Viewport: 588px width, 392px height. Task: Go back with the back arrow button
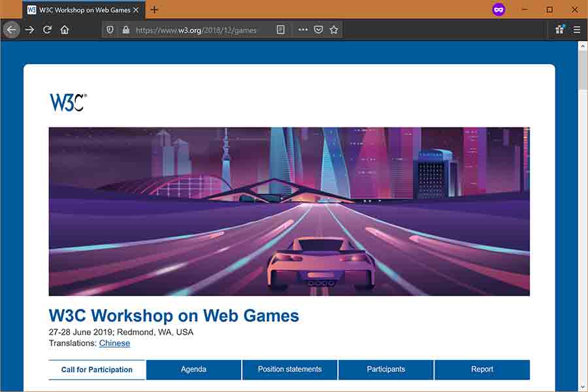(x=11, y=29)
